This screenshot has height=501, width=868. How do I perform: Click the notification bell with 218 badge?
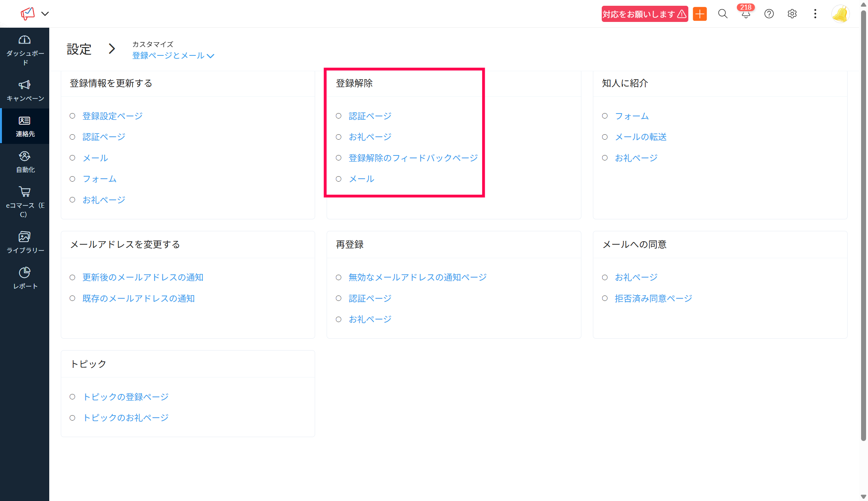point(746,14)
